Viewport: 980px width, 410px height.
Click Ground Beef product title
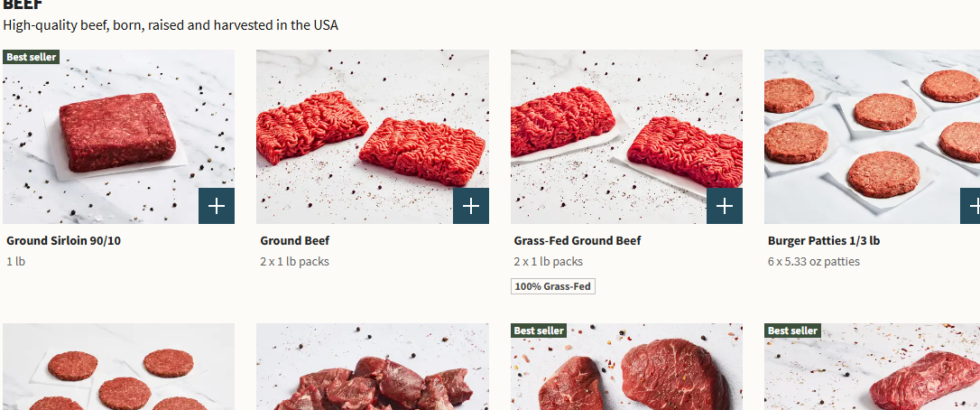[x=294, y=240]
